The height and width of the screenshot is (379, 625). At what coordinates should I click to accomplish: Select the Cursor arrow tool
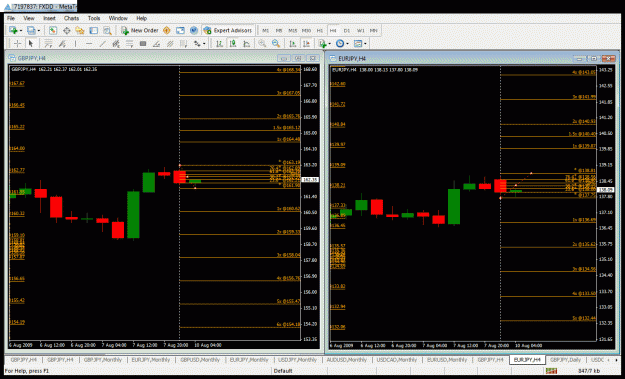click(31, 43)
